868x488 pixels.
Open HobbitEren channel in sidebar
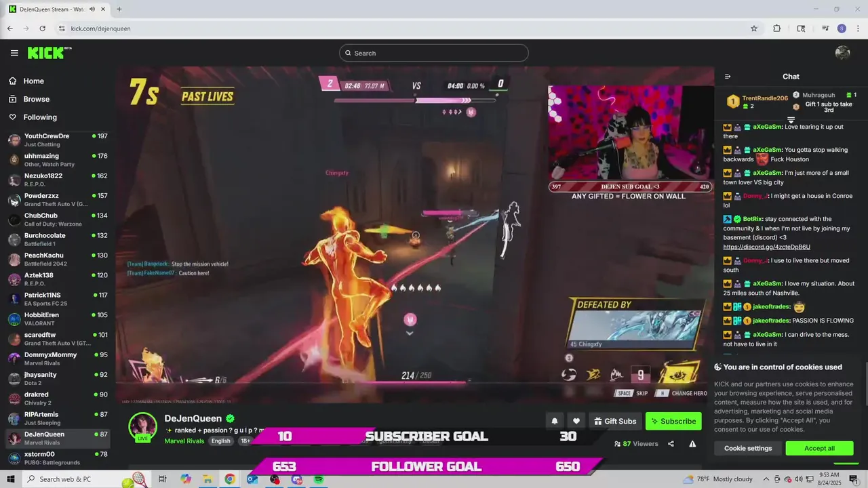[x=58, y=319]
